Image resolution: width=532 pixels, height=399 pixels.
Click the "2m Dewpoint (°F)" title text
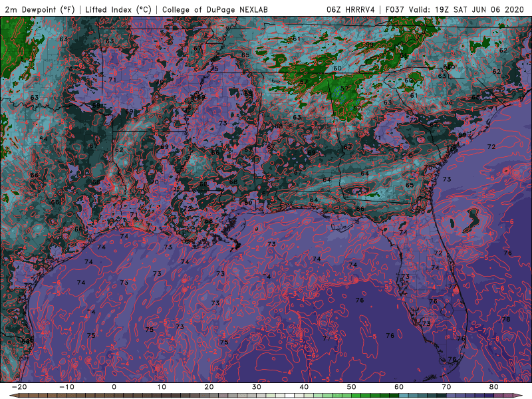39,9
